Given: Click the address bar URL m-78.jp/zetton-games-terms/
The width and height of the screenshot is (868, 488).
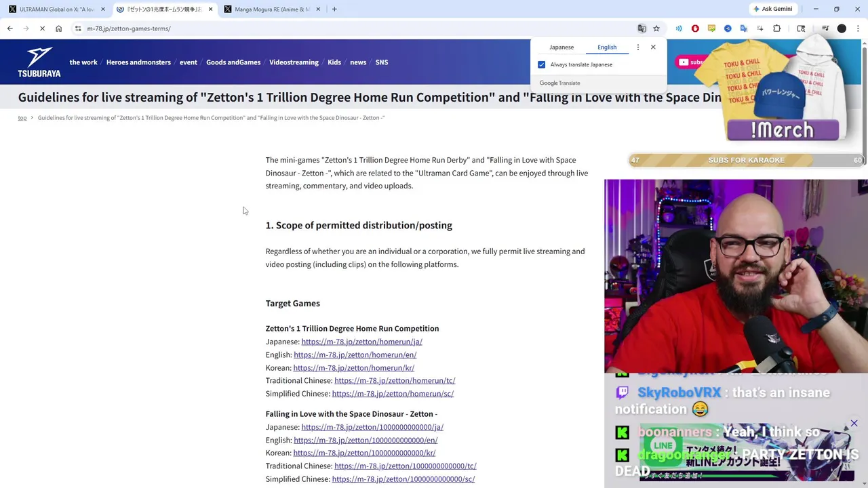Looking at the screenshot, I should click(129, 28).
